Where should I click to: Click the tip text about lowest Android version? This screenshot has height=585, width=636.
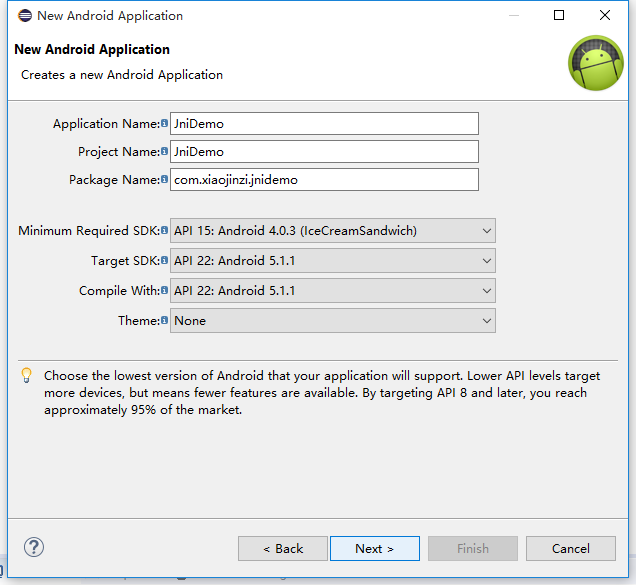click(322, 392)
